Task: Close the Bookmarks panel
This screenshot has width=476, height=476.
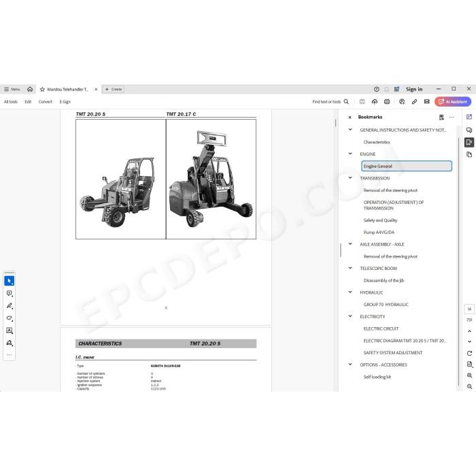Action: 350,117
